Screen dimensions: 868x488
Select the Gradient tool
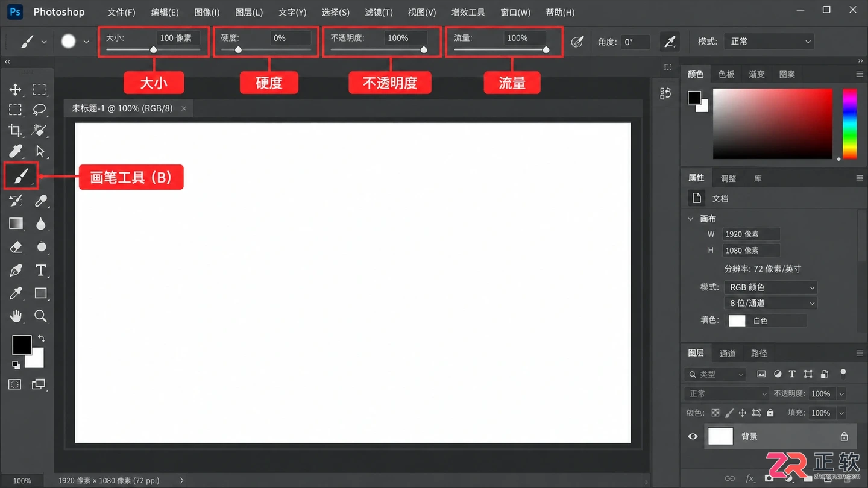click(x=16, y=224)
